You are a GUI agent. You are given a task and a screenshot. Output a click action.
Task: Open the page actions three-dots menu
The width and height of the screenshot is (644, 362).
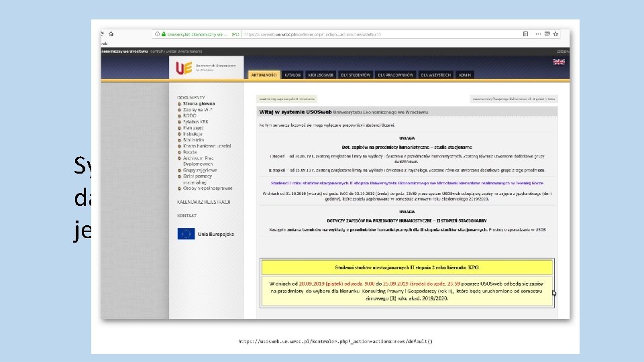(x=538, y=34)
